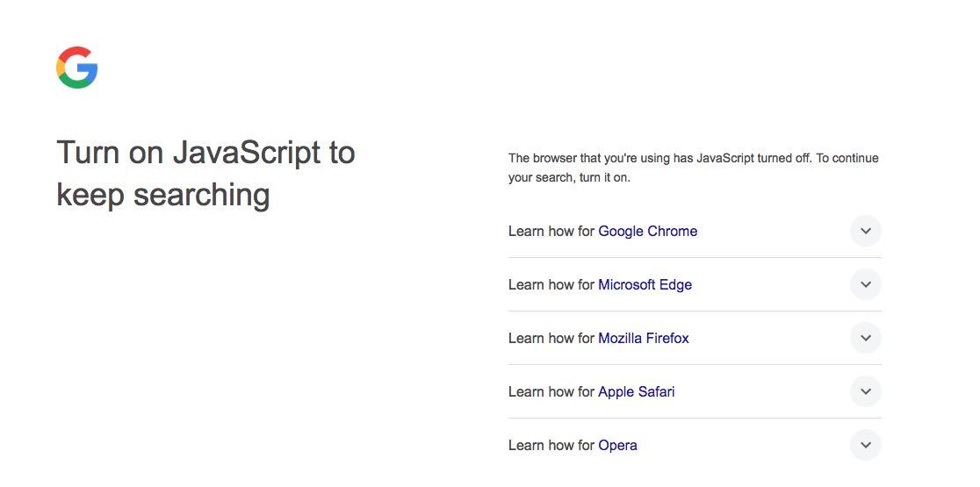The width and height of the screenshot is (980, 487).
Task: Open the Opera link
Action: click(617, 446)
